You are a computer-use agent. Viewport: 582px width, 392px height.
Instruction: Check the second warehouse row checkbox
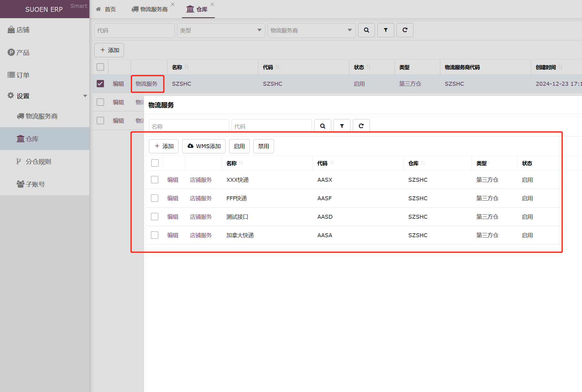click(100, 102)
